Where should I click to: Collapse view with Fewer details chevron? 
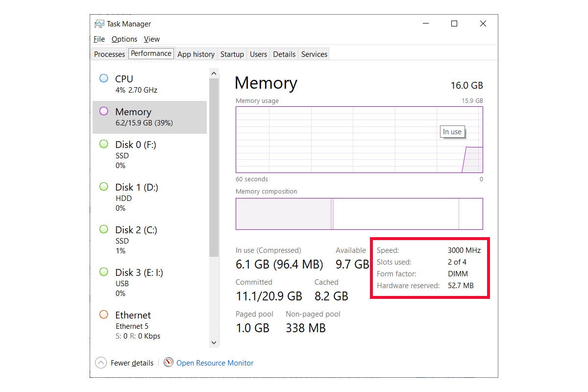(101, 363)
